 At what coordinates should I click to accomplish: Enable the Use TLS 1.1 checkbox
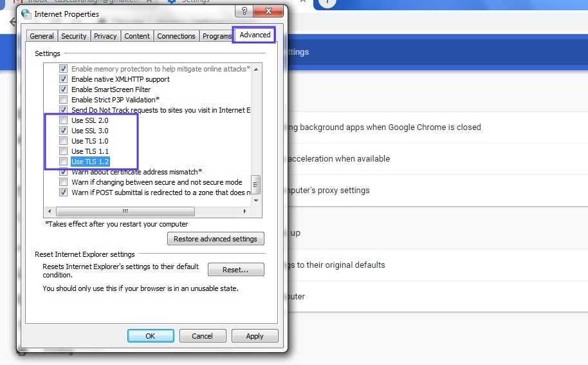click(63, 151)
